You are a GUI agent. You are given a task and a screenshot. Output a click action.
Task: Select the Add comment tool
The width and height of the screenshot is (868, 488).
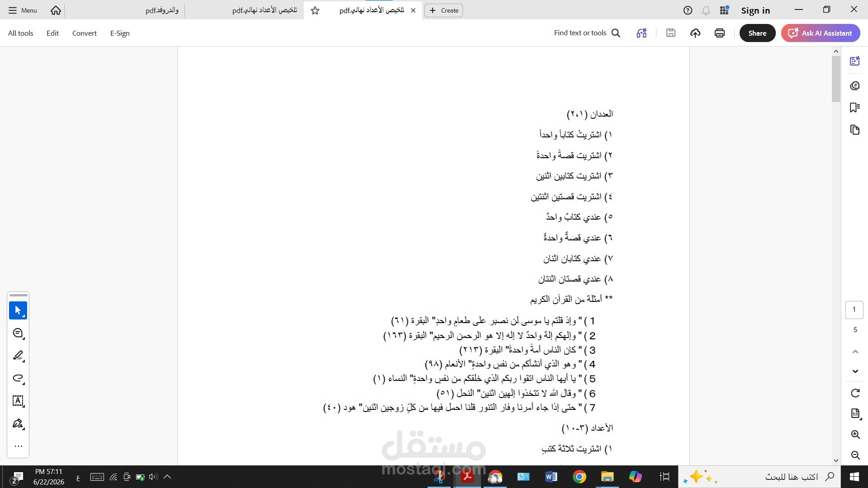click(18, 333)
